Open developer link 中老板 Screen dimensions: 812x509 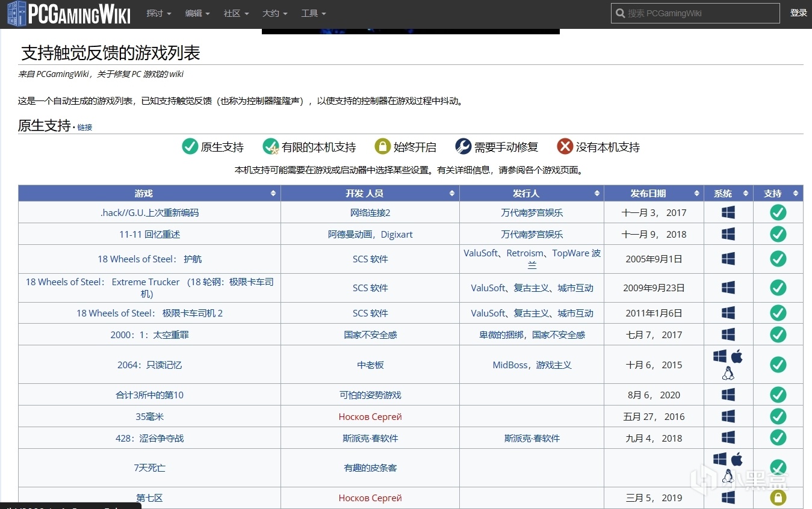point(370,365)
